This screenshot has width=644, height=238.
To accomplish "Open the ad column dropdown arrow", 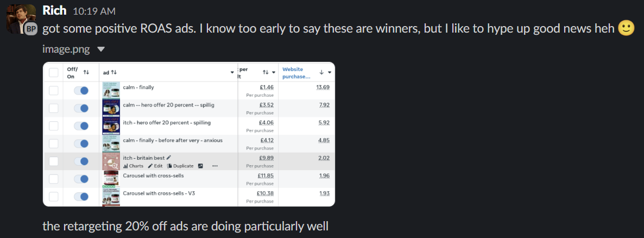I will [x=232, y=72].
